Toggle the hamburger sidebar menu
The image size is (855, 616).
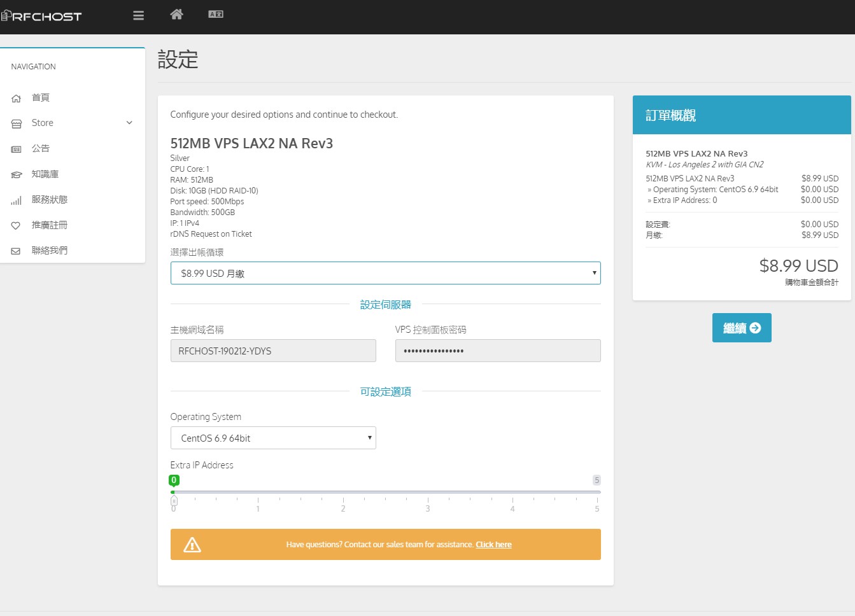(138, 16)
